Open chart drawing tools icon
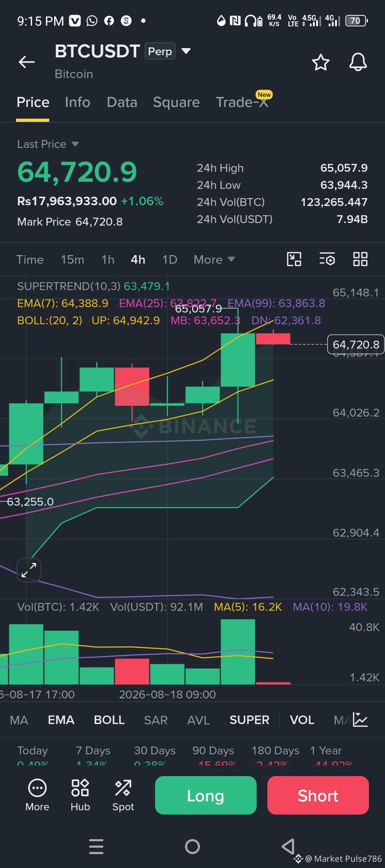This screenshot has height=868, width=385. 294,259
